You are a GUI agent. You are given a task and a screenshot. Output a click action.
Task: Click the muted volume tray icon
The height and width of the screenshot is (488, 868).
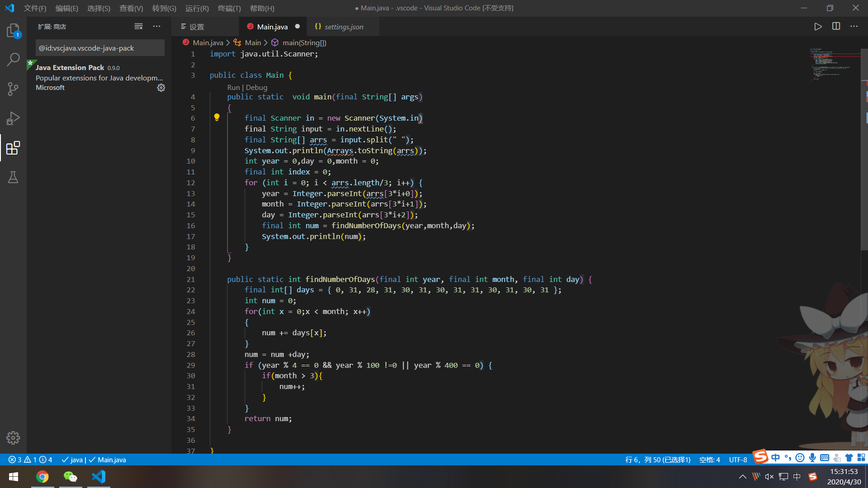[x=769, y=477]
